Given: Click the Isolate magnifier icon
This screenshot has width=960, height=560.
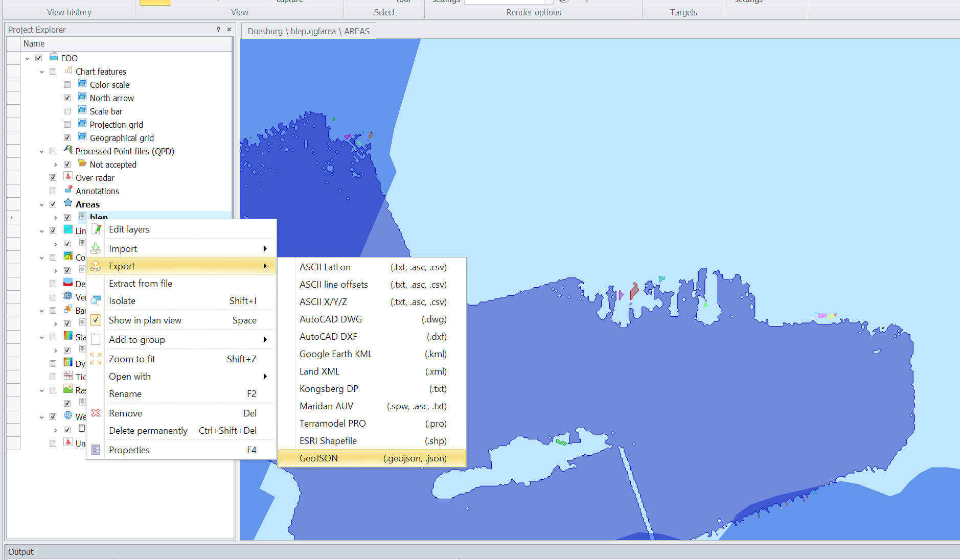Looking at the screenshot, I should (x=96, y=300).
